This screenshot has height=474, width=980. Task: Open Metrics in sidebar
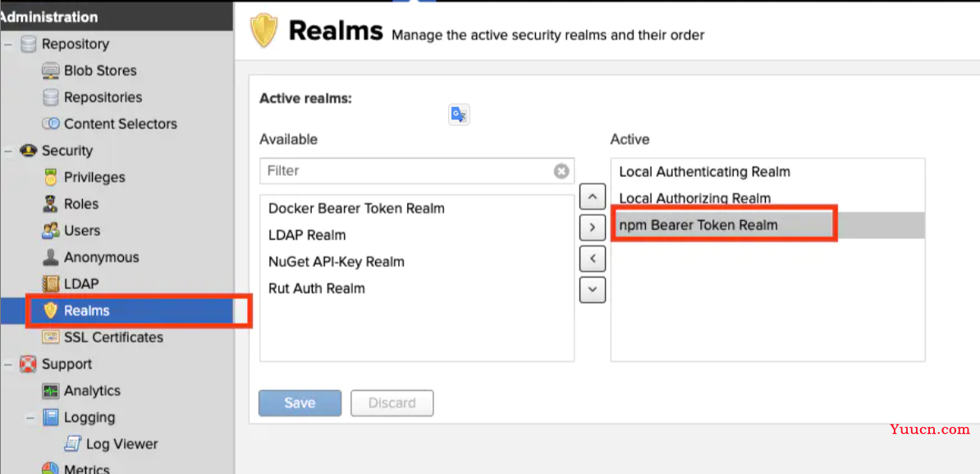click(x=87, y=469)
